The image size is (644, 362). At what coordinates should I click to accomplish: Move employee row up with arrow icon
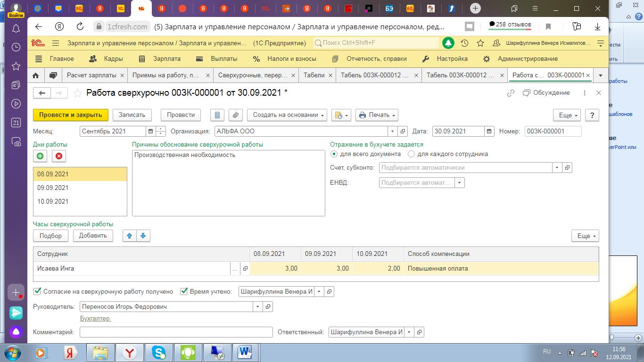coord(129,236)
